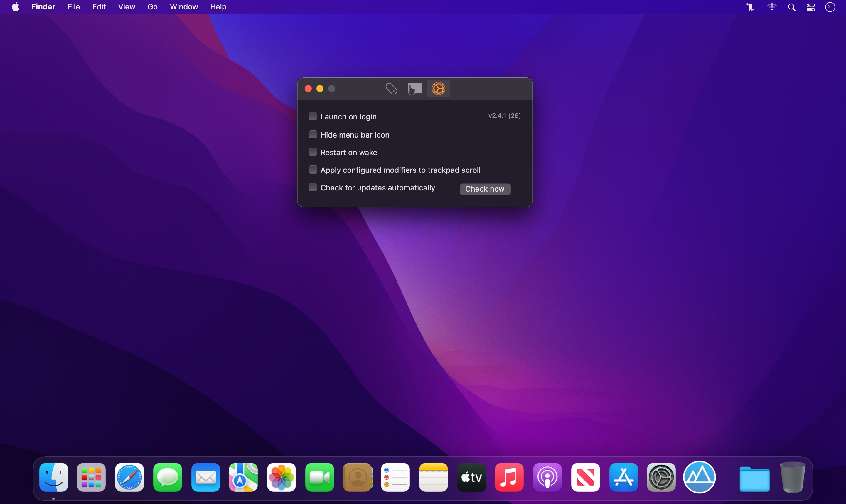Open the File menu
The width and height of the screenshot is (846, 504).
(74, 7)
